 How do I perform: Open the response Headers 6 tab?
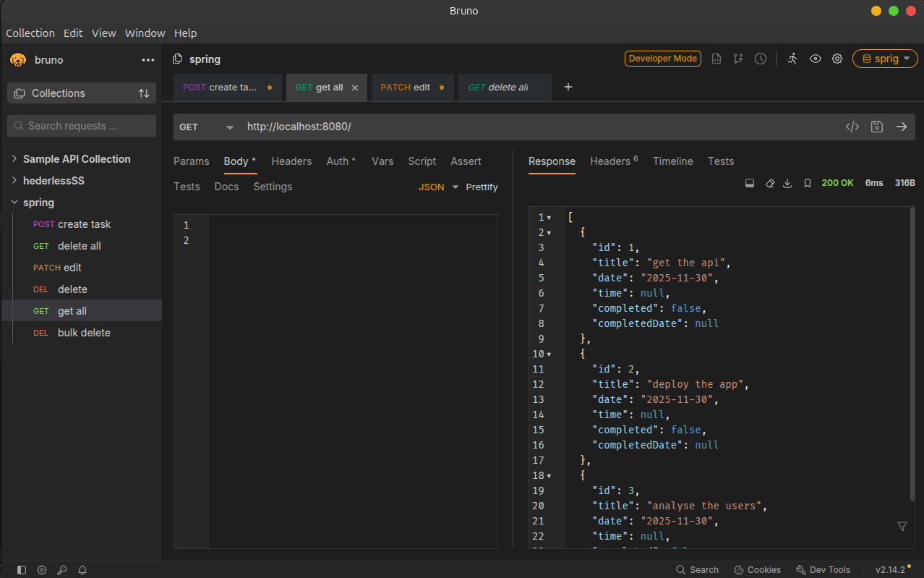pos(614,161)
